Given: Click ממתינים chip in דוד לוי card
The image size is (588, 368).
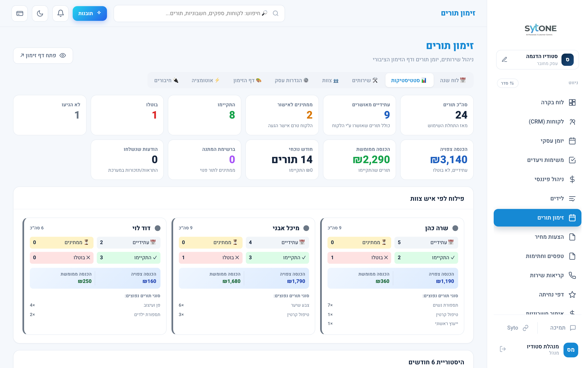Looking at the screenshot, I should (x=61, y=242).
